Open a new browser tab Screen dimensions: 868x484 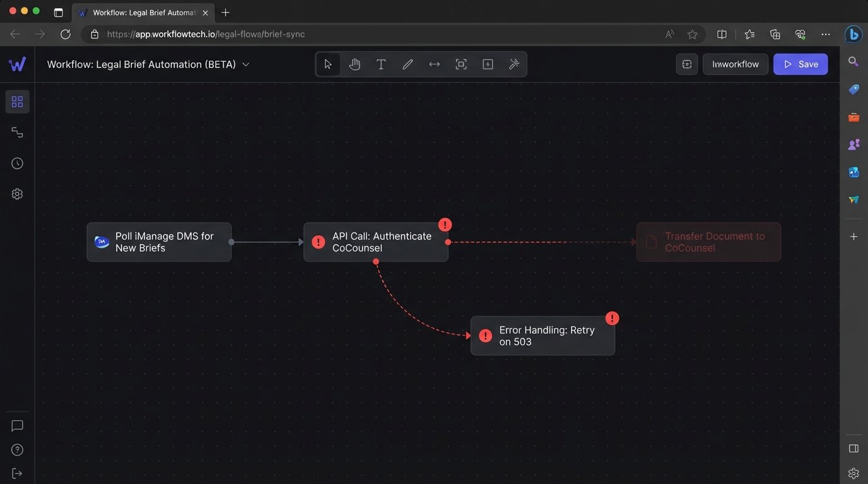pos(225,13)
